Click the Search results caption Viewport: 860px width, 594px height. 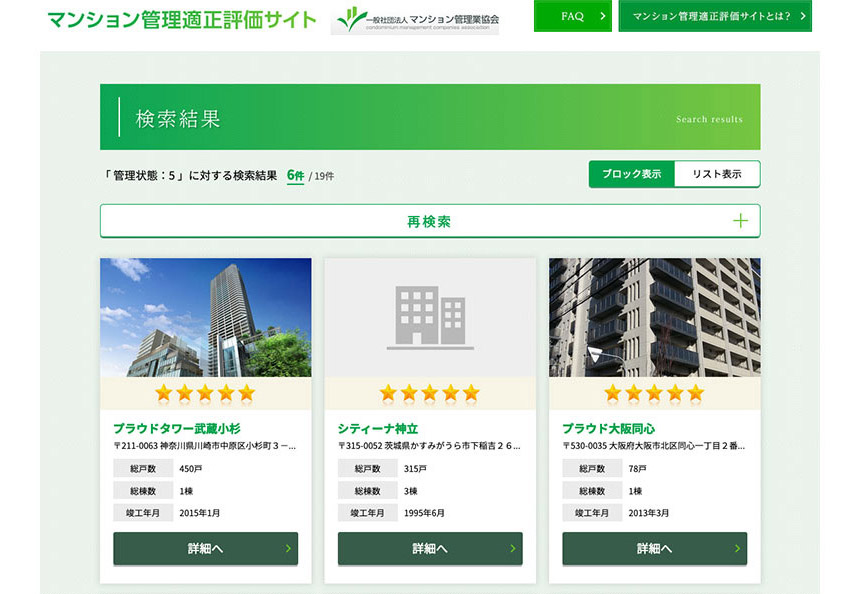[x=709, y=119]
